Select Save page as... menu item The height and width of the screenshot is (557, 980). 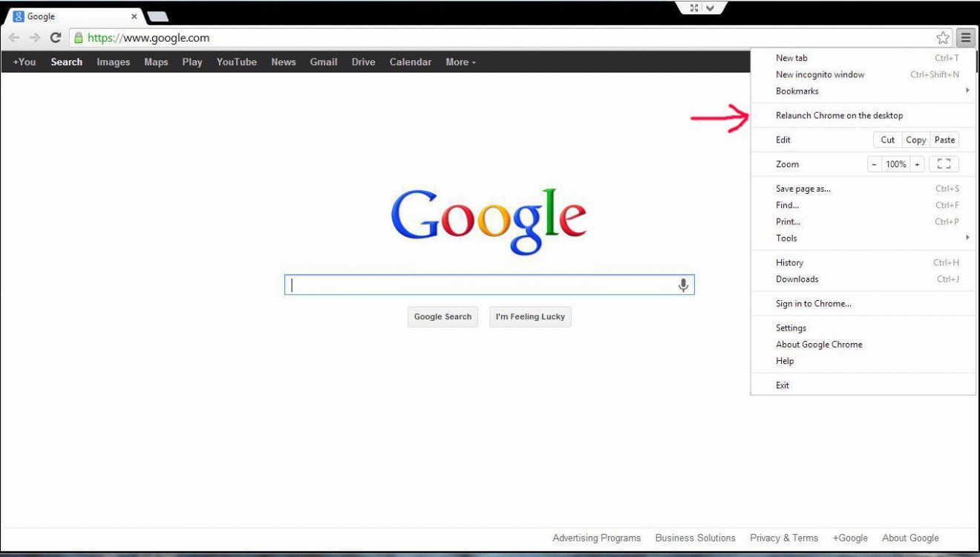[x=863, y=189]
